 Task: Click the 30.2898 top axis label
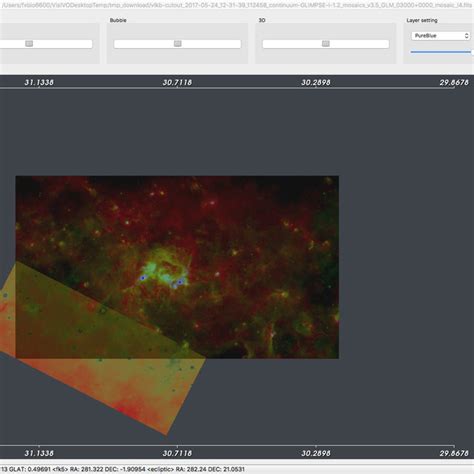316,82
